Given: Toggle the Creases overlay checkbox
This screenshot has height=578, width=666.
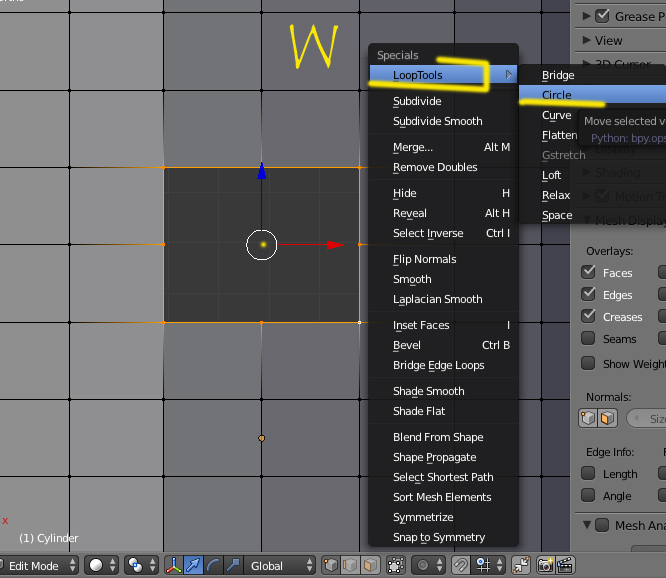Looking at the screenshot, I should tap(588, 316).
